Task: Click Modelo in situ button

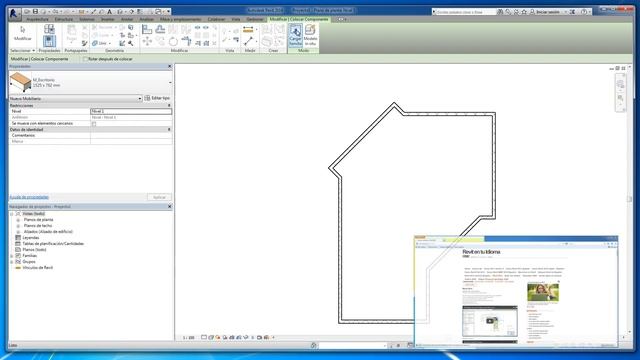Action: pos(310,36)
